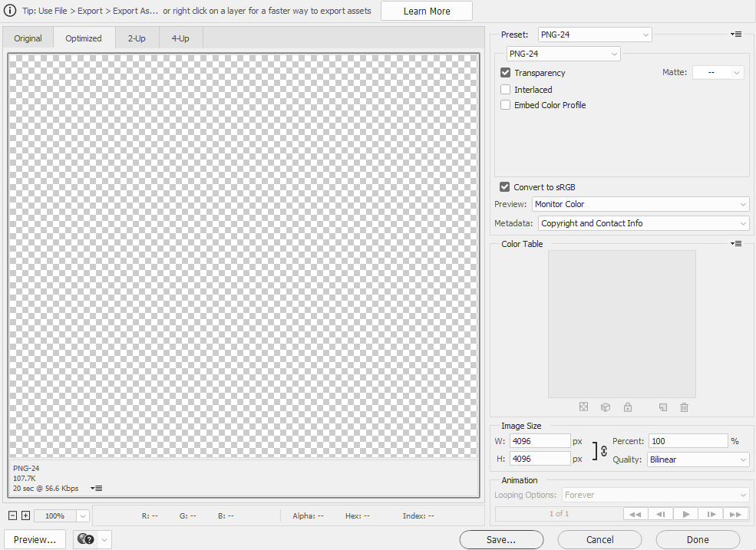Map selected color to transparency in Color Table
The height and width of the screenshot is (550, 756).
584,407
